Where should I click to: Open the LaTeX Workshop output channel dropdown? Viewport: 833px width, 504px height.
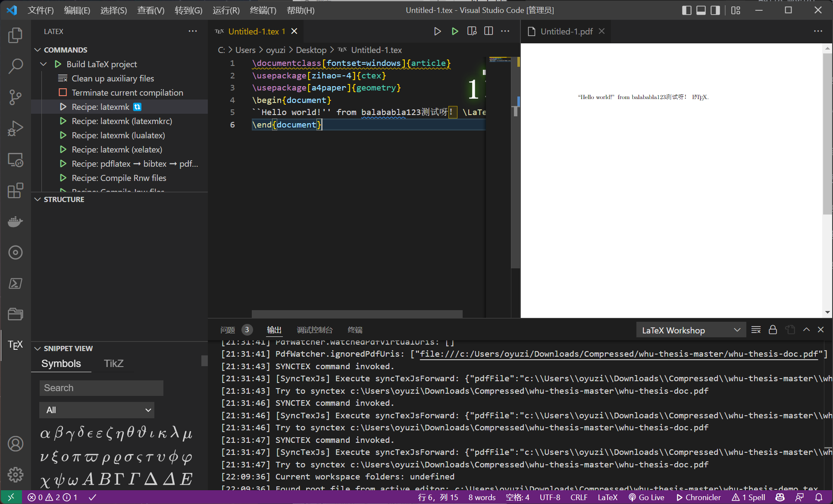point(691,330)
